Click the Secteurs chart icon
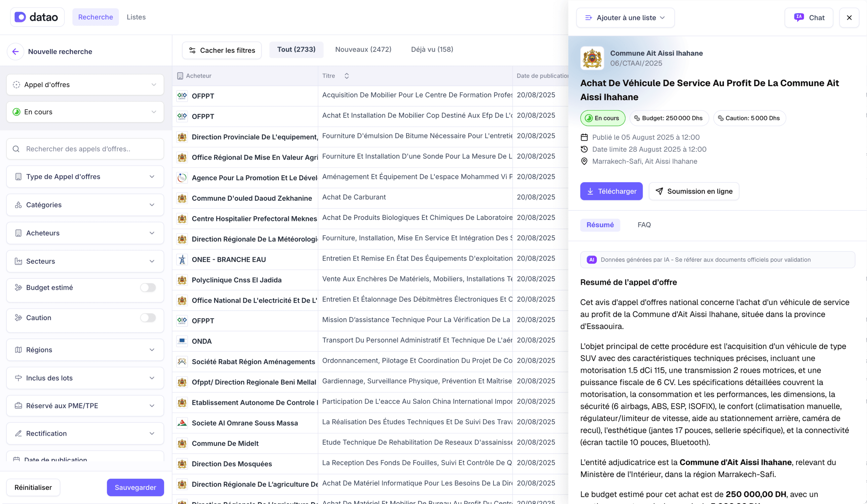The image size is (867, 504). 18,261
